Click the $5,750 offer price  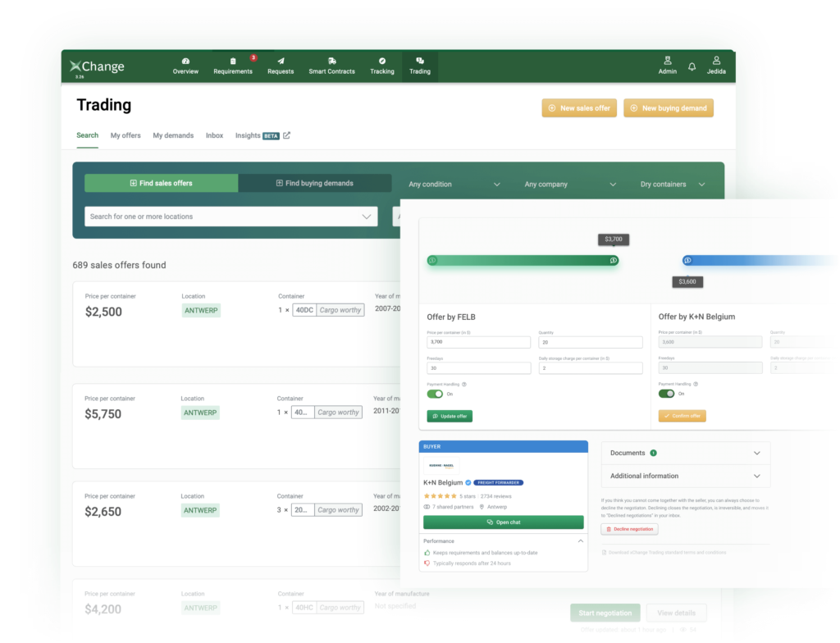tap(103, 413)
